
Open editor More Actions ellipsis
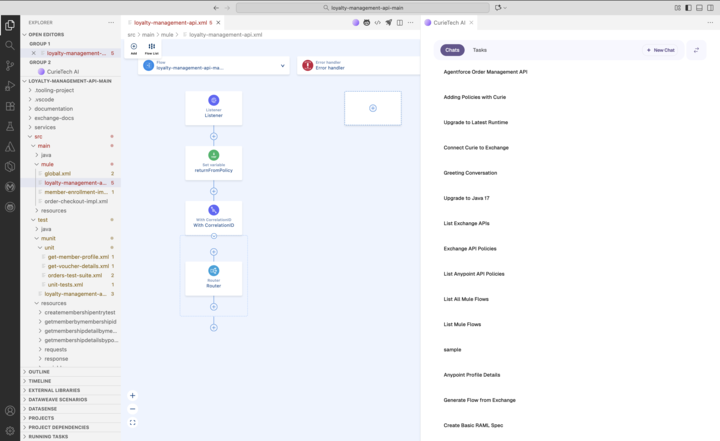(411, 23)
